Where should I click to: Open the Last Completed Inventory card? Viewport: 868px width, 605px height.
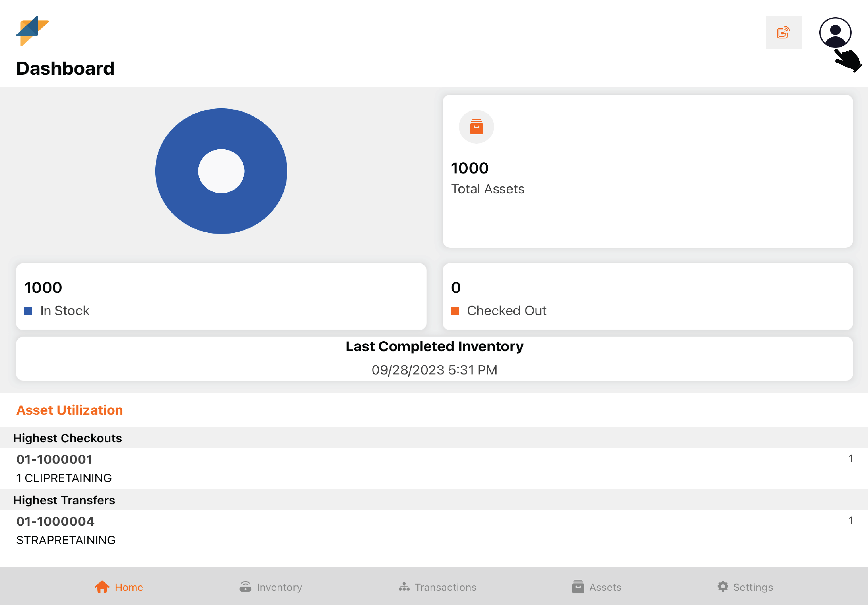point(434,359)
